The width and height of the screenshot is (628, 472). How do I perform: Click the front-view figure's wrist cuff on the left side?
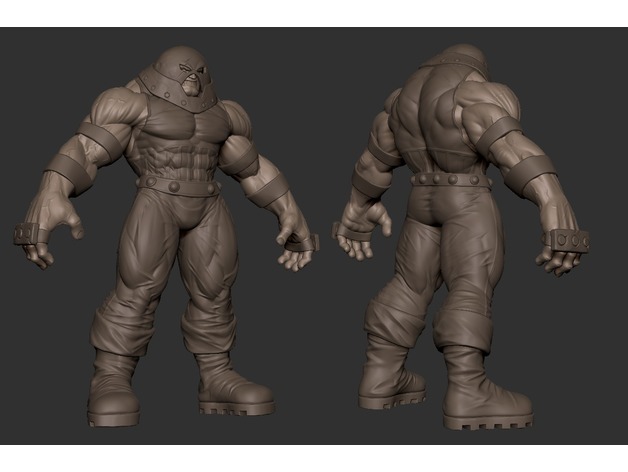(x=31, y=233)
